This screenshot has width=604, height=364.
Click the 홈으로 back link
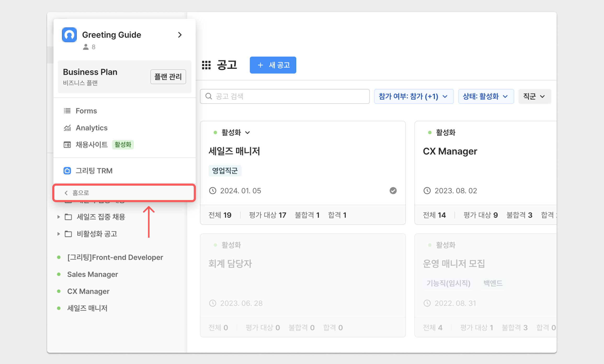[x=124, y=193]
